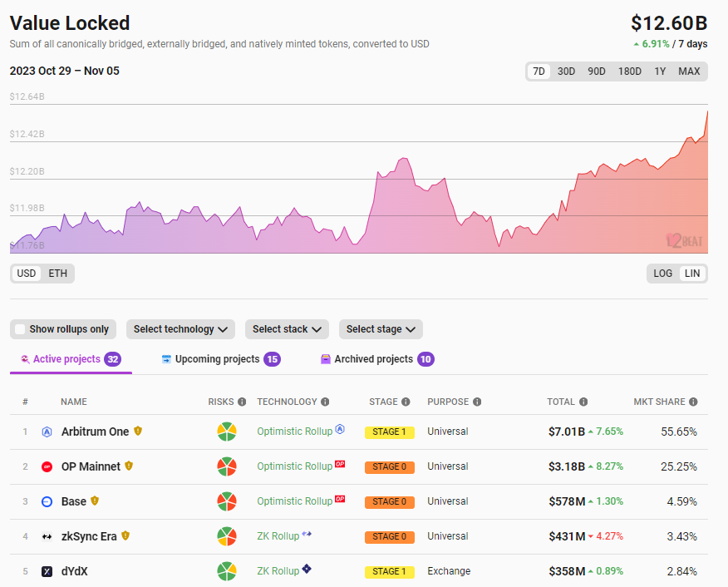728x587 pixels.
Task: Click the peak at the chart's right edge
Action: (707, 112)
